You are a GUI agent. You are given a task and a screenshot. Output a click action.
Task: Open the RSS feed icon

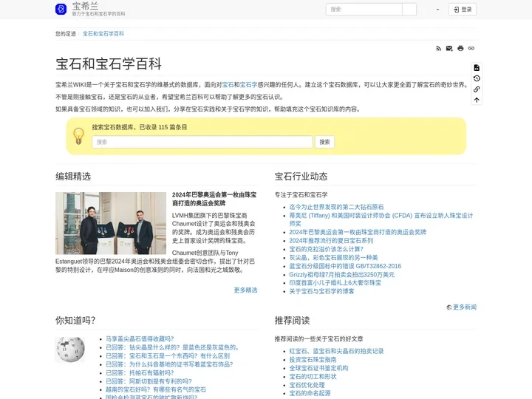click(x=438, y=48)
